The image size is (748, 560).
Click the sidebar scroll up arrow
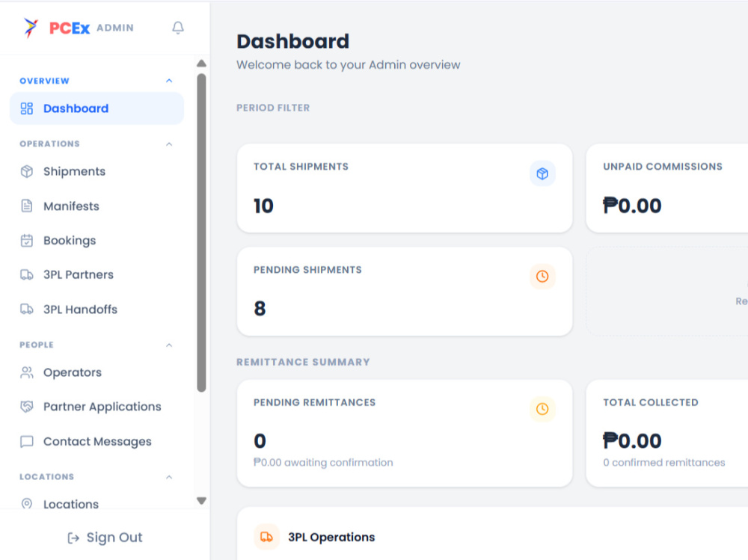pos(201,64)
